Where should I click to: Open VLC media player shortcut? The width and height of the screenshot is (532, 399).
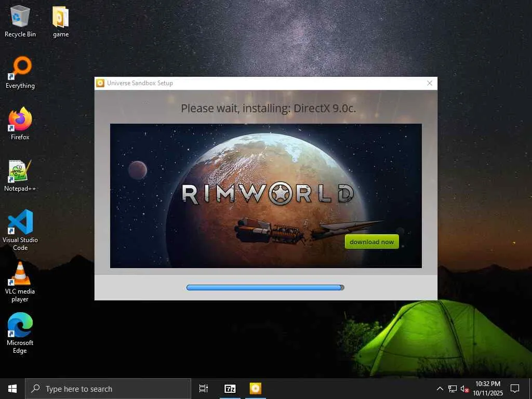pos(20,282)
